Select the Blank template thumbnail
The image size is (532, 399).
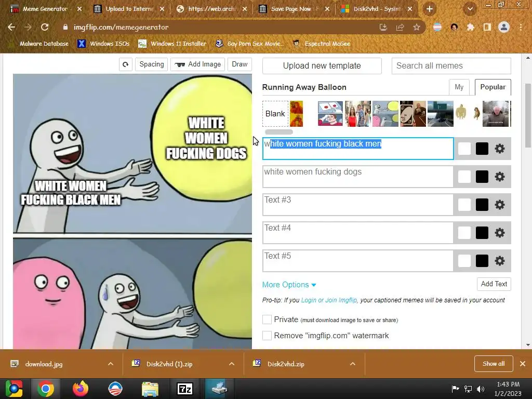(275, 114)
